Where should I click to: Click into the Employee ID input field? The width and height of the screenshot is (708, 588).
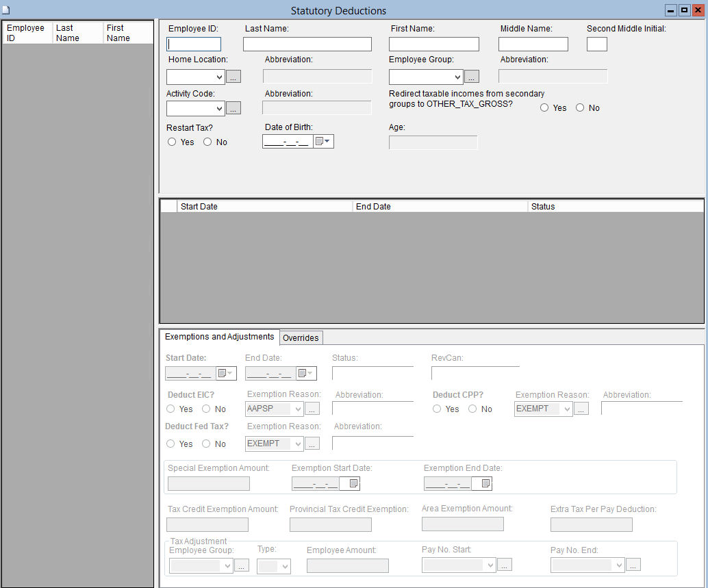tap(194, 44)
